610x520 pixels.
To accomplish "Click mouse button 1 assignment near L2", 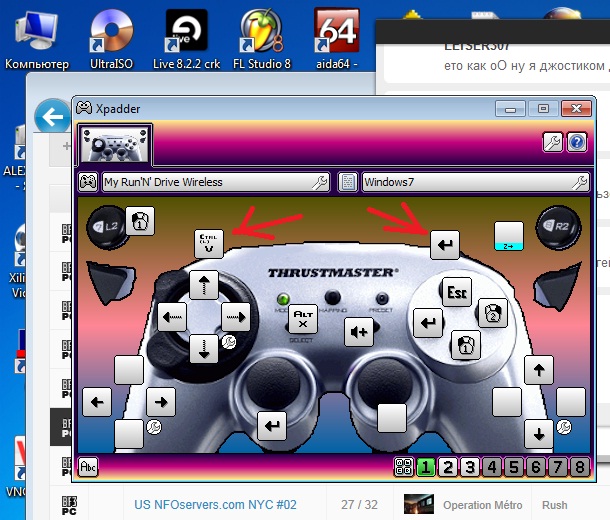I will coord(140,221).
